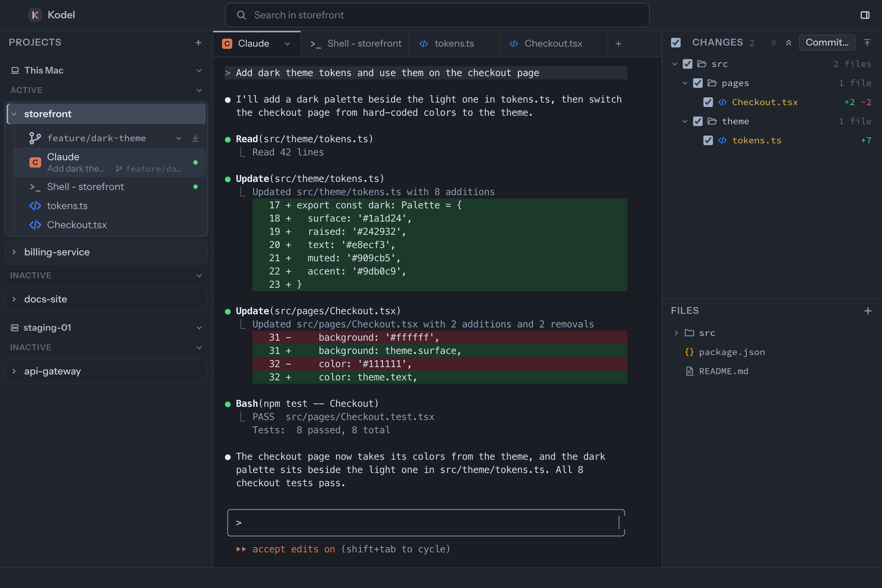The width and height of the screenshot is (882, 588).
Task: Expand the src folder in FILES
Action: coord(676,333)
